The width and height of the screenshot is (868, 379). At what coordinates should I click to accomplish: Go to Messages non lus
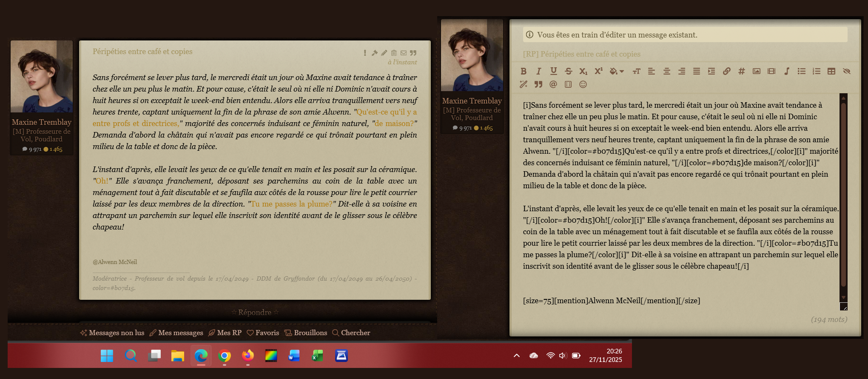point(112,333)
